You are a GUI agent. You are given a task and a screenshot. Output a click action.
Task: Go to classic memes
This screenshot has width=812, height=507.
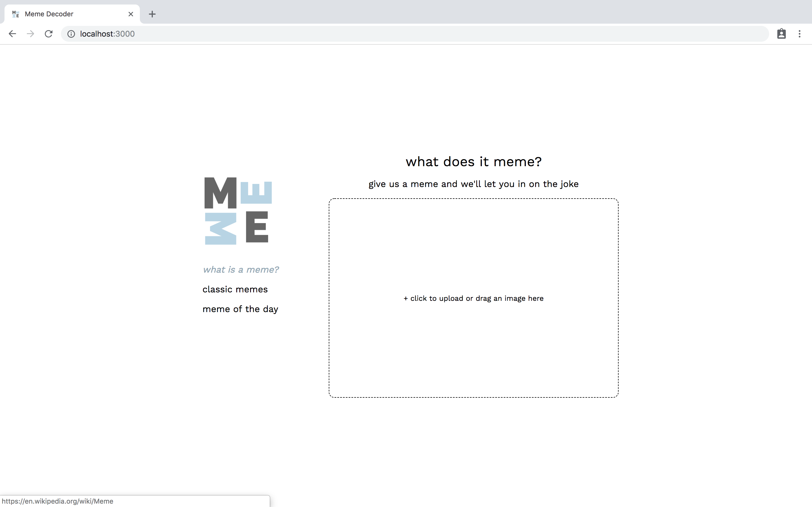(235, 289)
